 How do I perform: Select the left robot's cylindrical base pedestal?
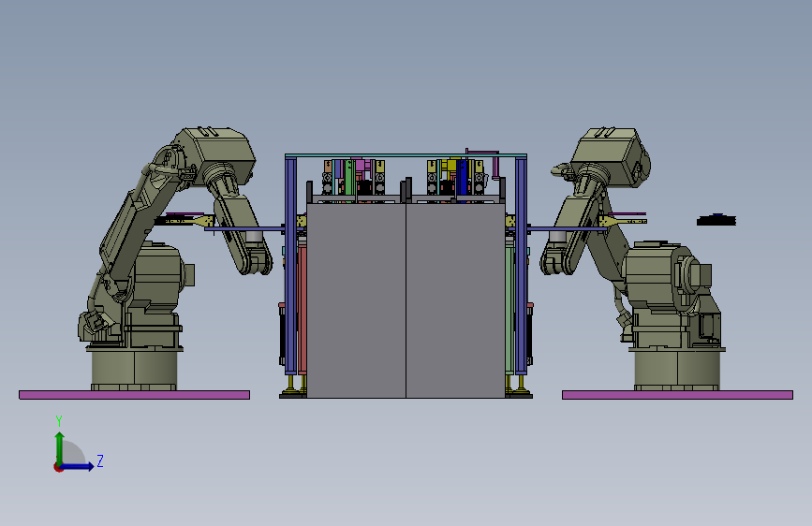pos(134,369)
